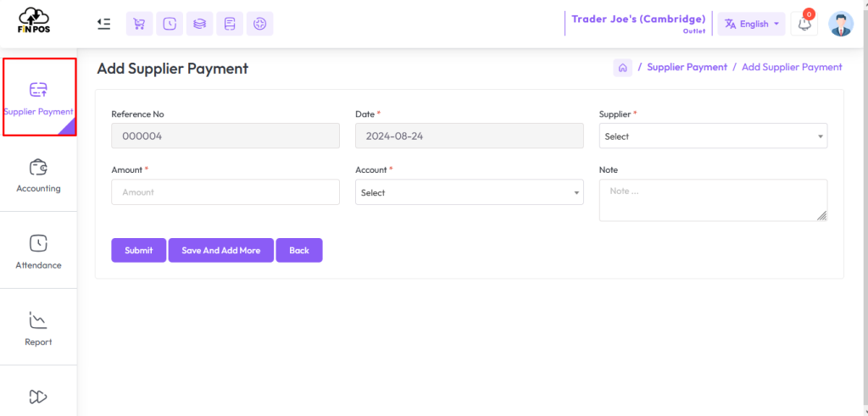Follow the Supplier Payment breadcrumb link
This screenshot has width=868, height=416.
point(687,67)
